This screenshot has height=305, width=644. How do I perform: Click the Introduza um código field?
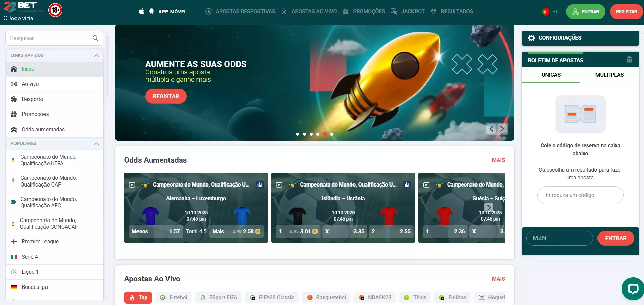pos(580,195)
